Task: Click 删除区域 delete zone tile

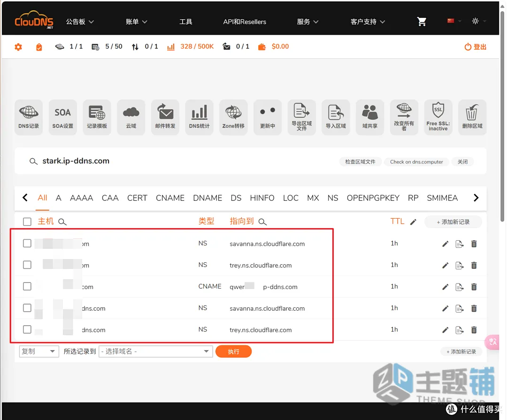Action: pos(472,117)
